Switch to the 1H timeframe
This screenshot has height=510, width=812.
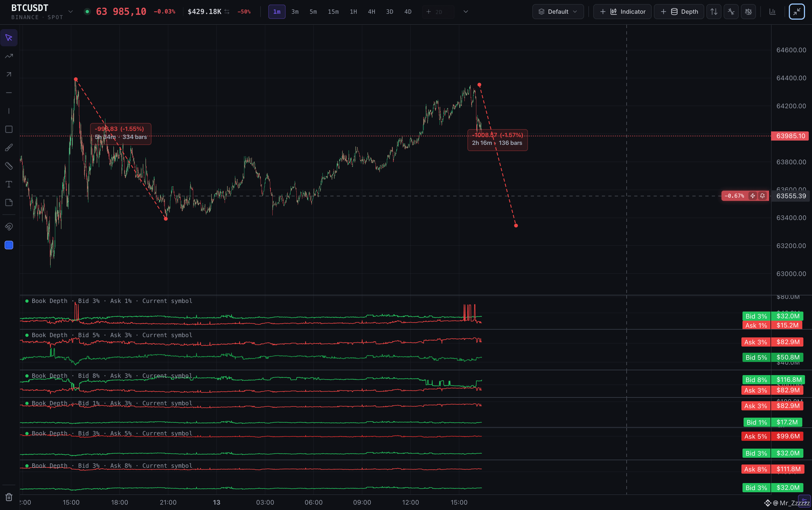pyautogui.click(x=353, y=12)
